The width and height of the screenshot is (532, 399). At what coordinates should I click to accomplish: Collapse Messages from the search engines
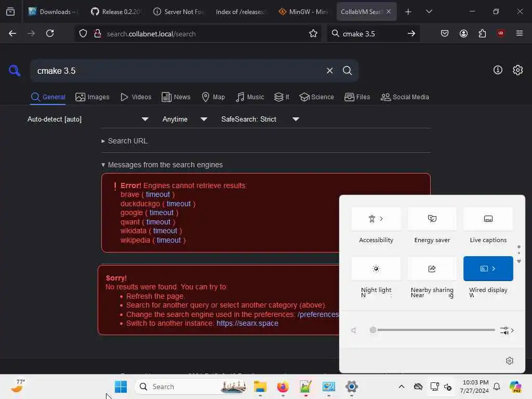point(162,165)
